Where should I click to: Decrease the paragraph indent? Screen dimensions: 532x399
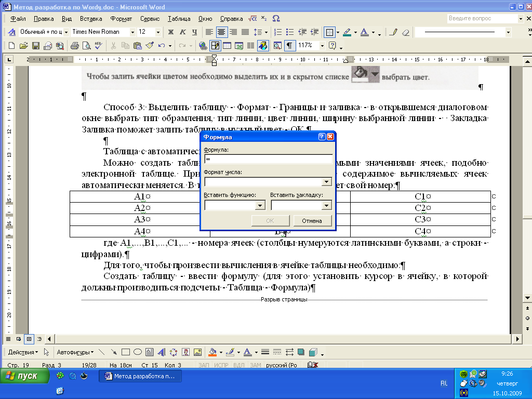coord(302,32)
